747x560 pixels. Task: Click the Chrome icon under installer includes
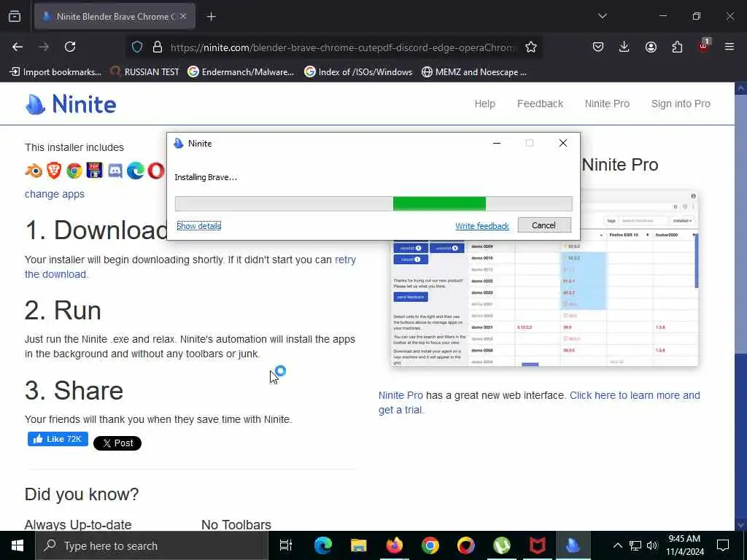click(74, 171)
